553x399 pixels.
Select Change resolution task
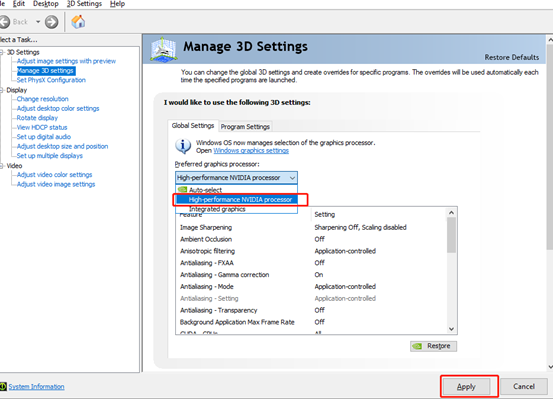pyautogui.click(x=43, y=99)
